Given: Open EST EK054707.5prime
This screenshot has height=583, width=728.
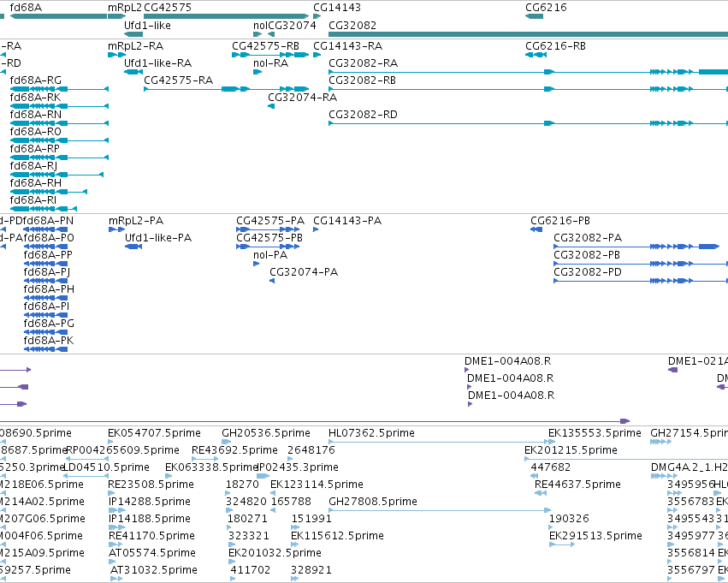Looking at the screenshot, I should (110, 442).
